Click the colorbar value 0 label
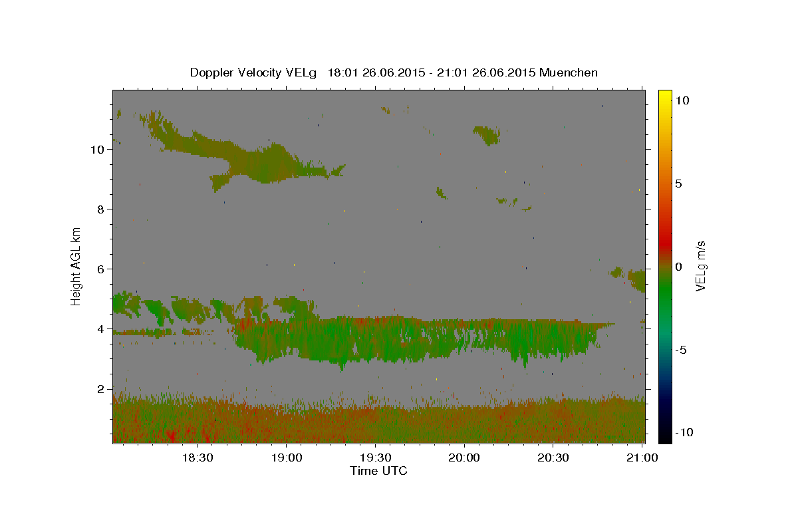 679,267
